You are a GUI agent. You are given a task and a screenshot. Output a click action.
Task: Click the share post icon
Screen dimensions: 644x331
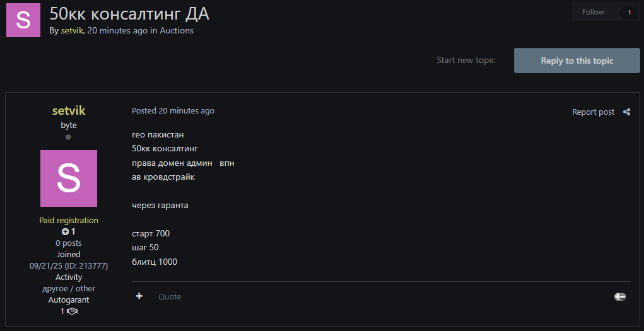[626, 112]
